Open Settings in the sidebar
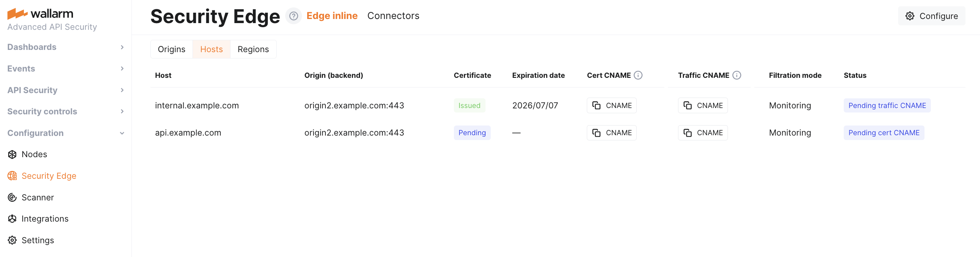 coord(38,240)
